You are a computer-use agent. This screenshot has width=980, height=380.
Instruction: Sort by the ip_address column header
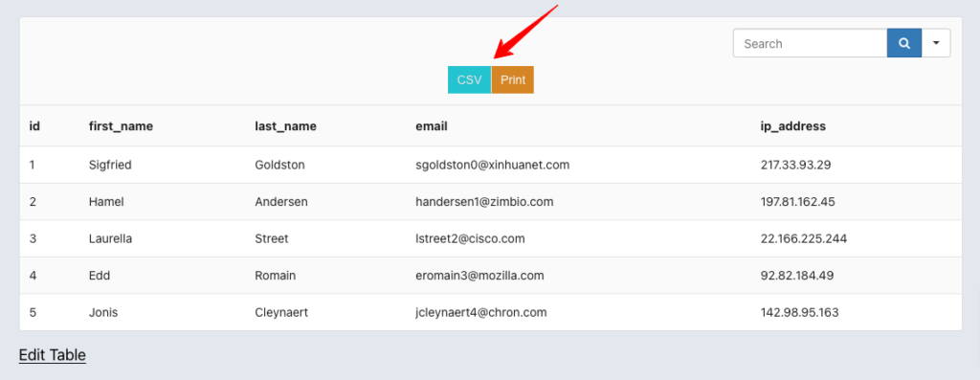point(793,126)
